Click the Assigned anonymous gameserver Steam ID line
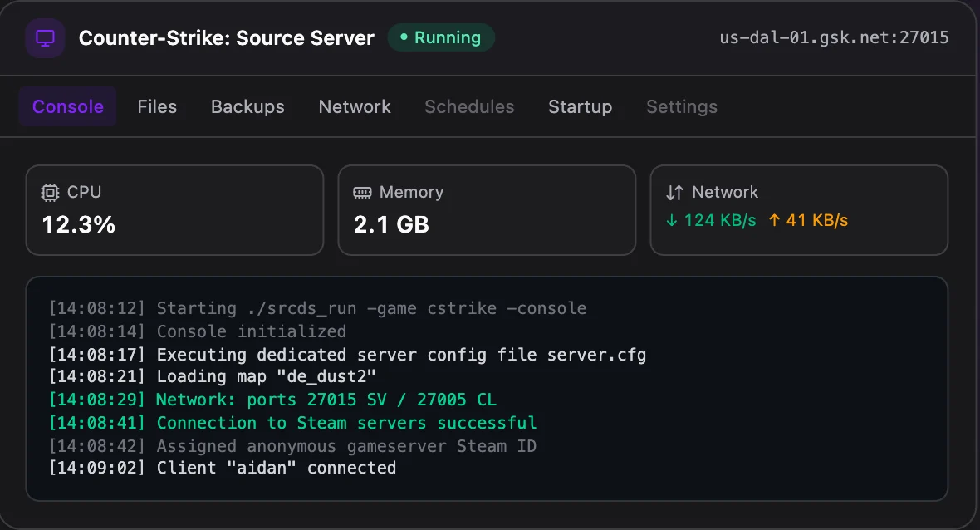Viewport: 980px width, 530px height. 292,445
